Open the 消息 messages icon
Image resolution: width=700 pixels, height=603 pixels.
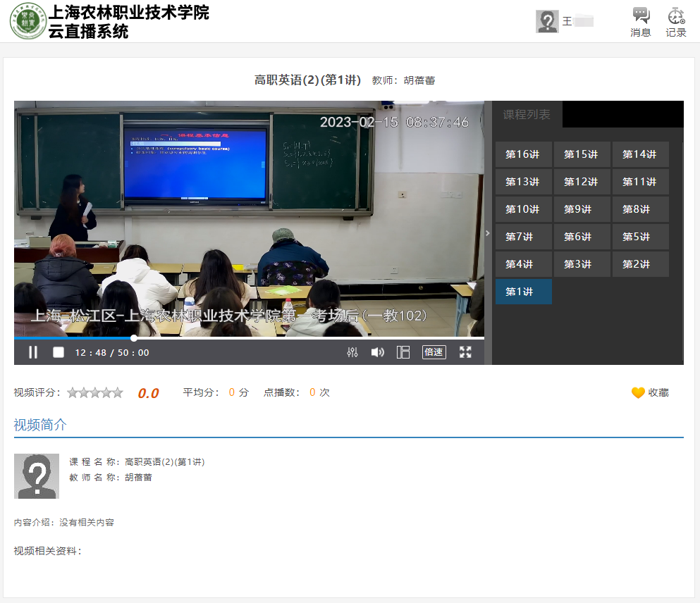[640, 22]
